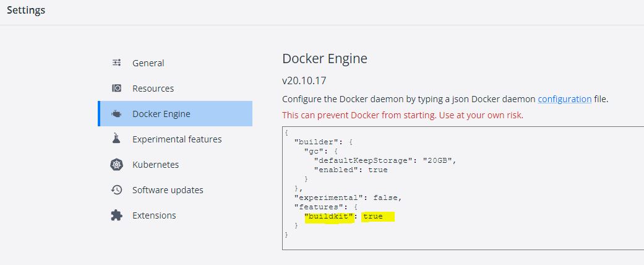The height and width of the screenshot is (265, 644).
Task: Click the Software updates clock icon
Action: (x=117, y=190)
